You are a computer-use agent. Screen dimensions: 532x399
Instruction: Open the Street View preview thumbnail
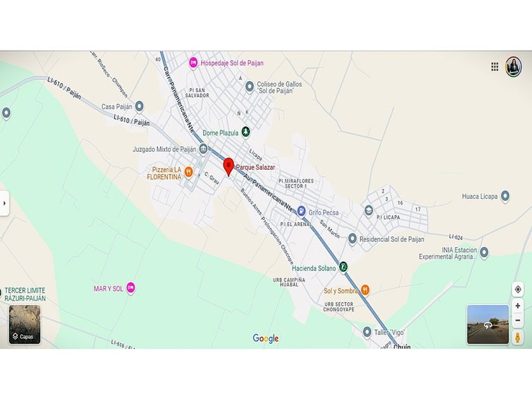tap(488, 325)
